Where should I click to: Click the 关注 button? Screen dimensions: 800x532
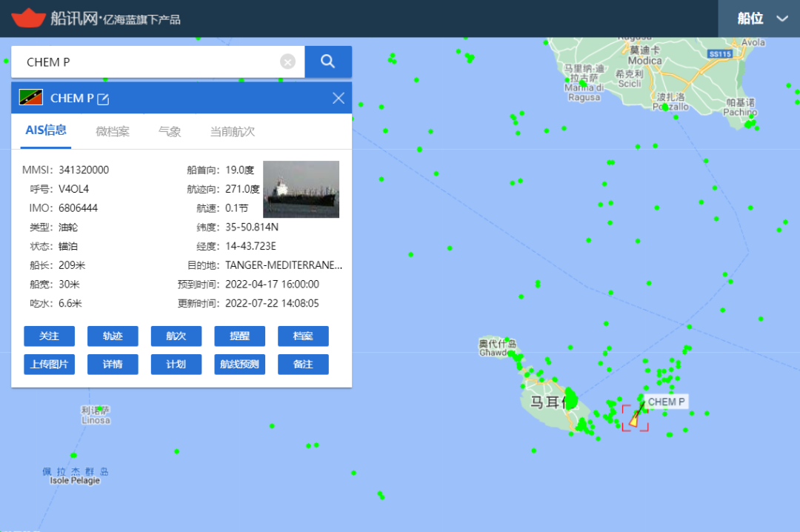49,336
